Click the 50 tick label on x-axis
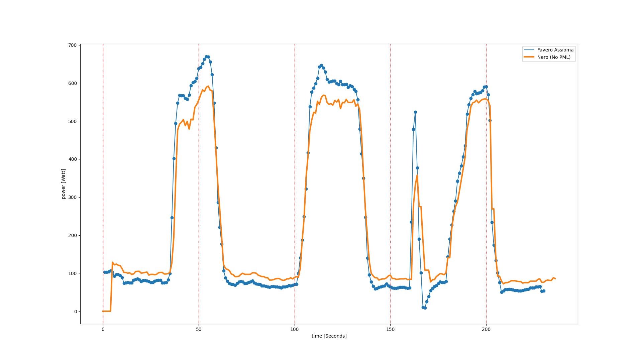Image resolution: width=642 pixels, height=364 pixels. pyautogui.click(x=199, y=329)
